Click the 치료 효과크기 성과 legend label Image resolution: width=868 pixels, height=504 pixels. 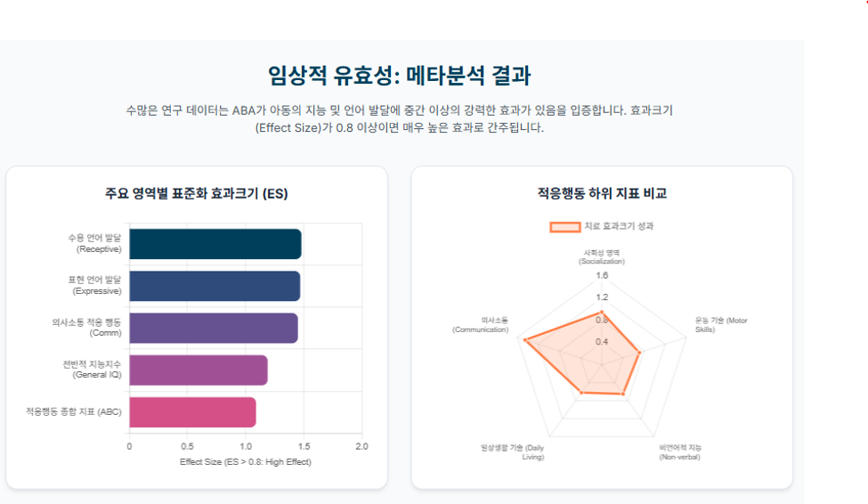pos(619,226)
